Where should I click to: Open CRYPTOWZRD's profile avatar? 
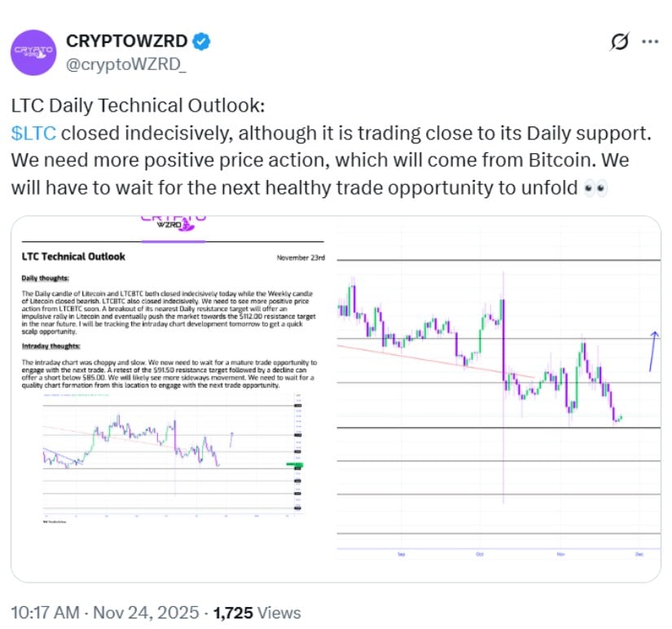33,52
